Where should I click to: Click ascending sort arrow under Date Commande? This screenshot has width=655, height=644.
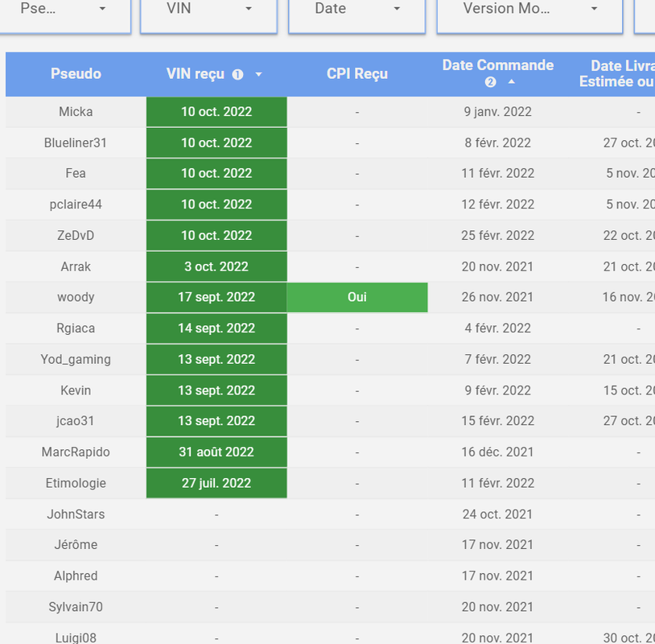click(511, 82)
